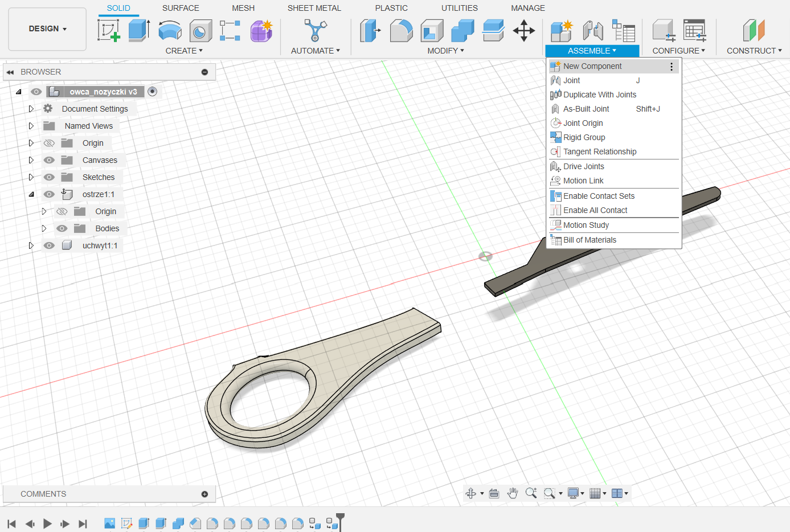Select the Press Pull tool icon

tap(370, 31)
